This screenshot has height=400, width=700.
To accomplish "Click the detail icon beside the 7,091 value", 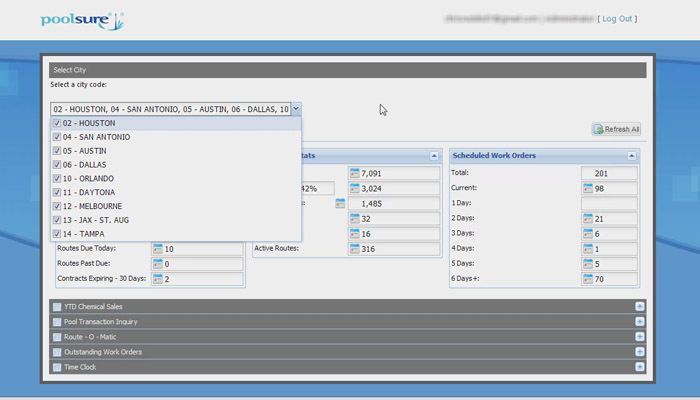I will [x=355, y=173].
